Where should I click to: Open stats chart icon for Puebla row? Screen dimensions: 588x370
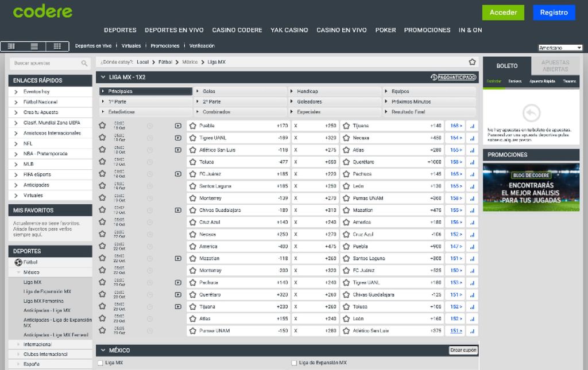click(x=472, y=126)
